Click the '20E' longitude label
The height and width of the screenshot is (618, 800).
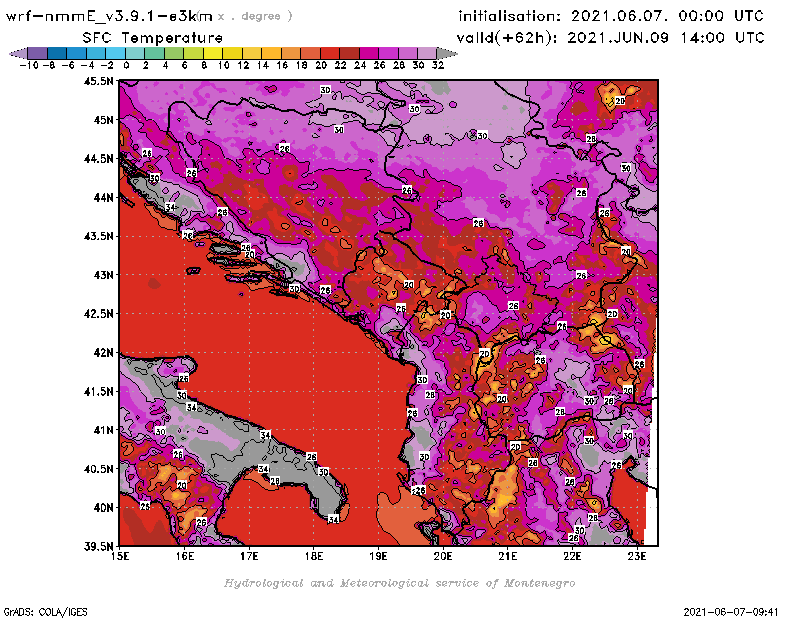pyautogui.click(x=443, y=556)
